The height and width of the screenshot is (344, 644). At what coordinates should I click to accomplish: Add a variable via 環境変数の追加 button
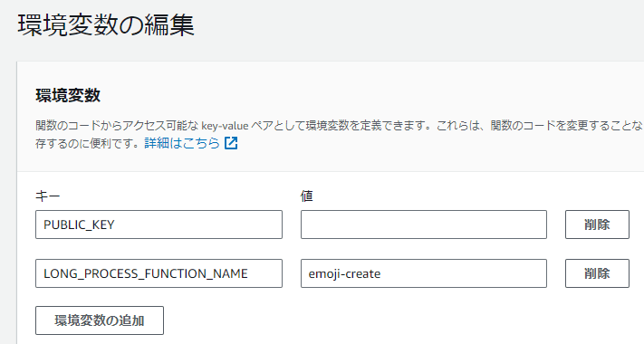click(100, 320)
